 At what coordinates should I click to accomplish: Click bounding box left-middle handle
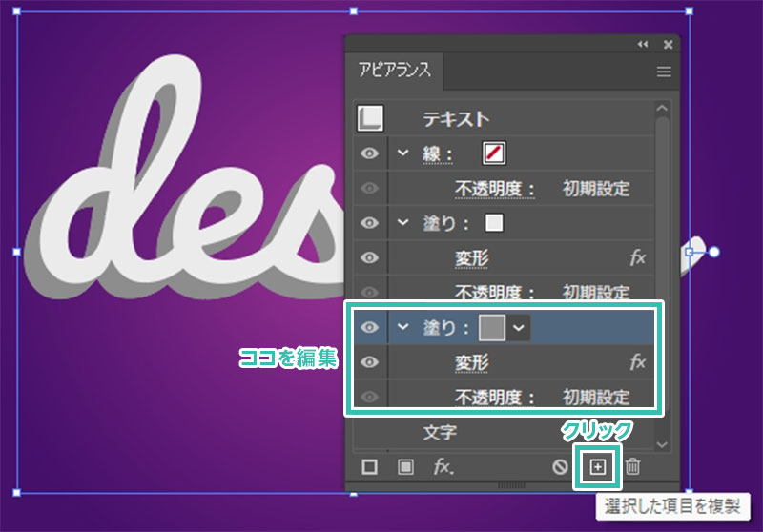[16, 252]
